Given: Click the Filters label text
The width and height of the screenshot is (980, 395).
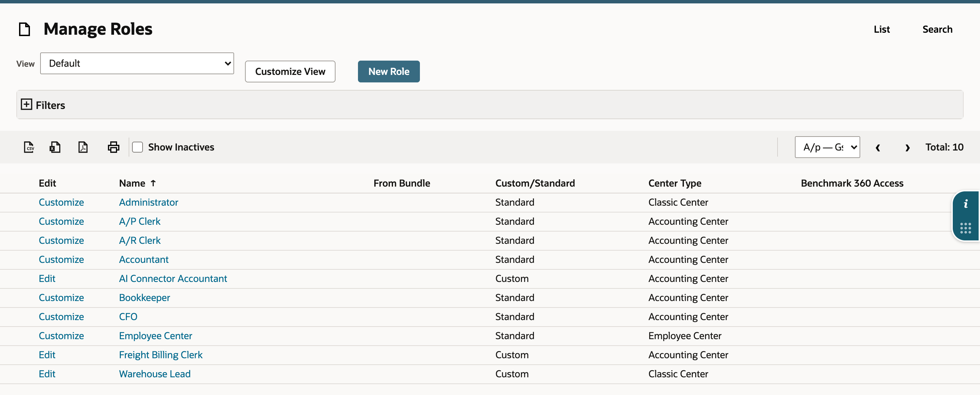Looking at the screenshot, I should click(x=50, y=106).
